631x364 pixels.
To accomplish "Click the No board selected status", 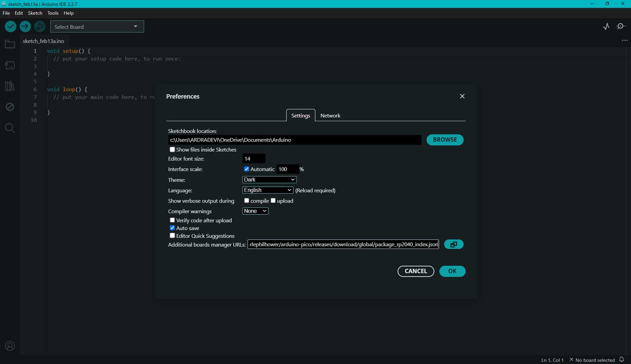I will [x=592, y=360].
